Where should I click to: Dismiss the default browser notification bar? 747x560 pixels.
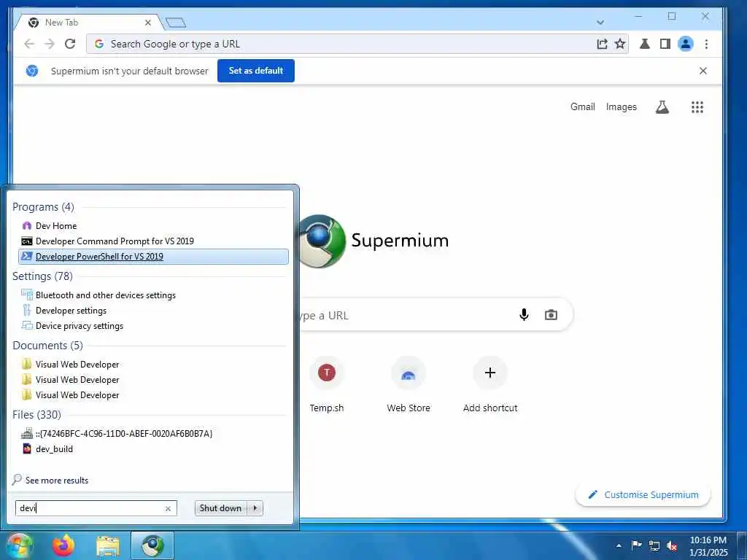coord(703,71)
